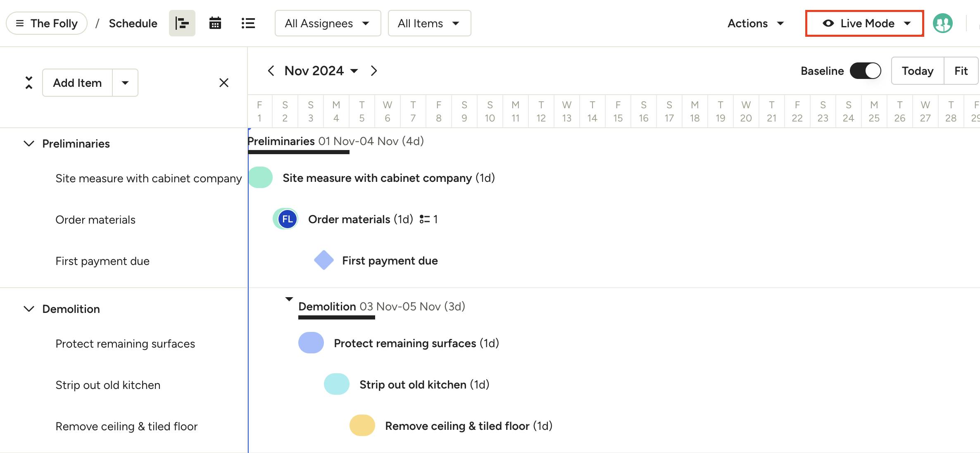The width and height of the screenshot is (980, 453).
Task: Switch to list view icon
Action: coord(248,23)
